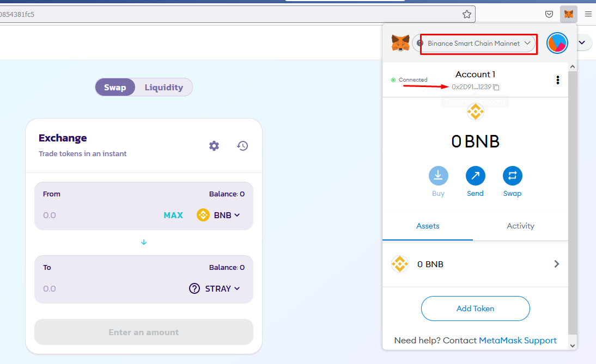The width and height of the screenshot is (596, 364).
Task: Click the MAX button
Action: [173, 215]
